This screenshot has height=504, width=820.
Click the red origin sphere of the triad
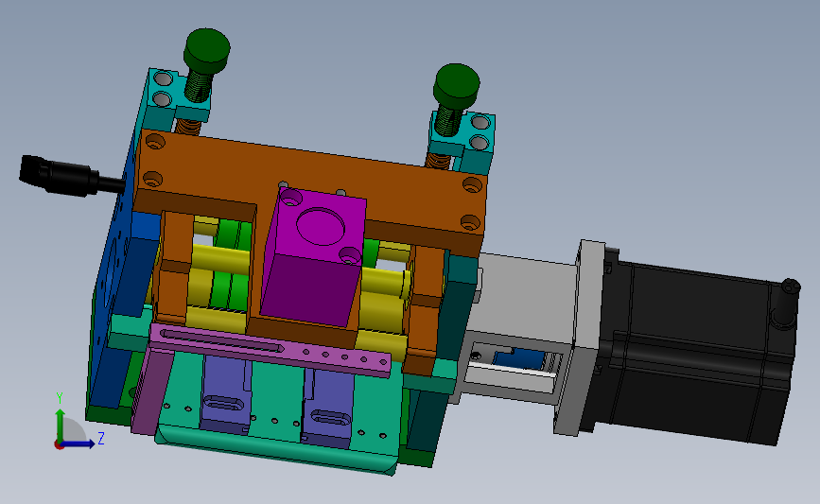[x=59, y=445]
